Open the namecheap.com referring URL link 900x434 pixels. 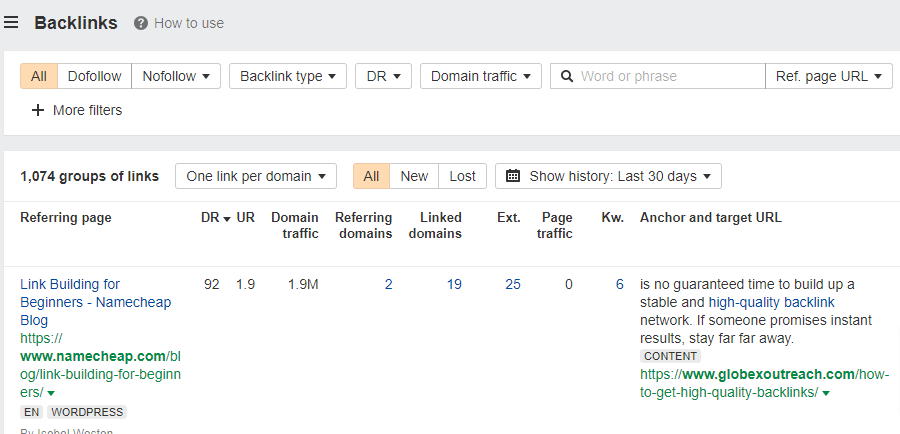[100, 365]
